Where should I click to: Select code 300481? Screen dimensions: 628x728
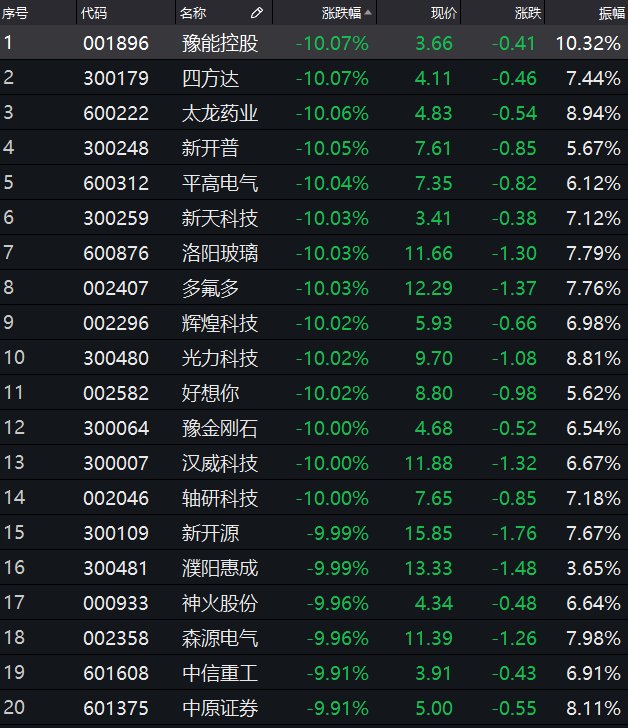116,568
